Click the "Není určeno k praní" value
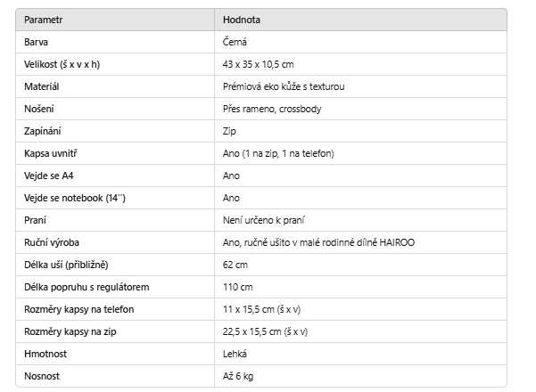The width and height of the screenshot is (536, 392). pos(266,220)
